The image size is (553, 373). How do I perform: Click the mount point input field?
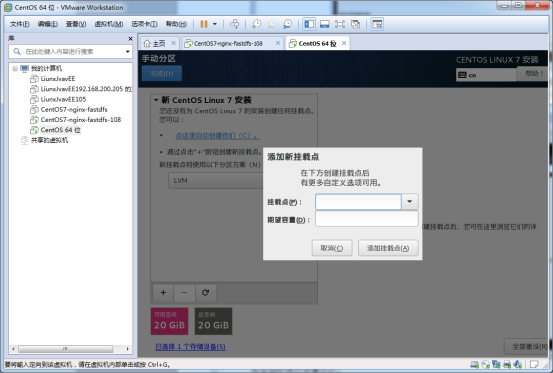358,202
